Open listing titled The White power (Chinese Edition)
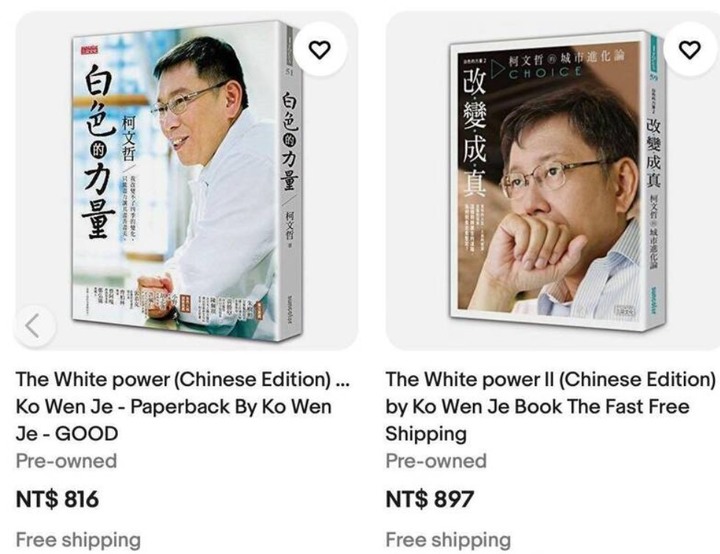This screenshot has height=554, width=720. point(183,407)
